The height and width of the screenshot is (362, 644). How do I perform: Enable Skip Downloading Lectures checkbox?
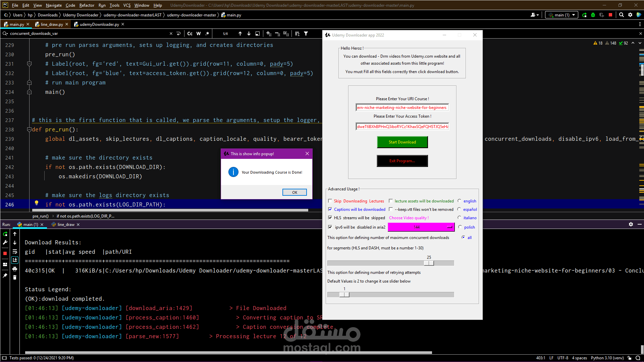(330, 201)
